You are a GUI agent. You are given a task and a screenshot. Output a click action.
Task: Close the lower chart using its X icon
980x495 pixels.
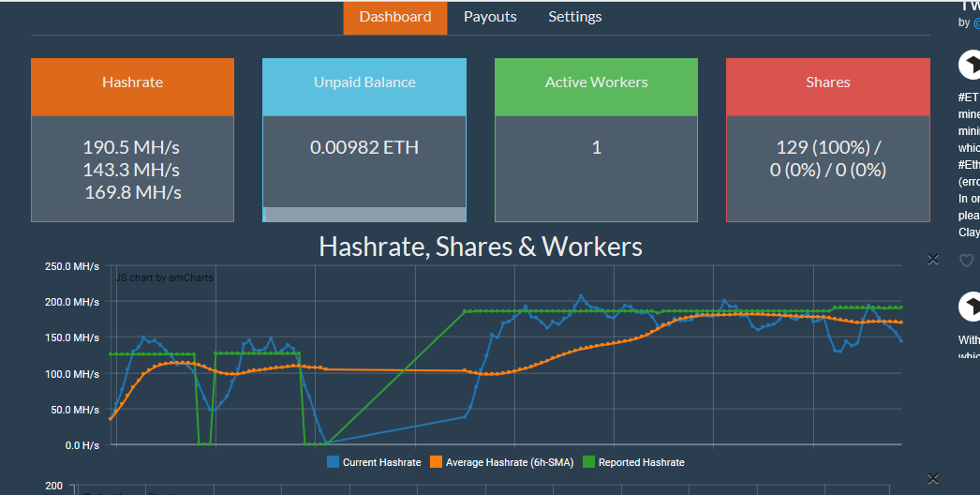[932, 479]
